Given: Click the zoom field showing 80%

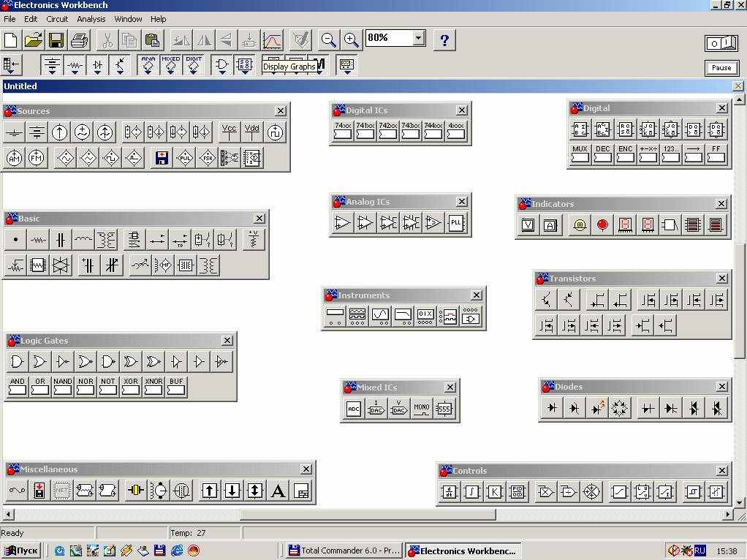Looking at the screenshot, I should pyautogui.click(x=390, y=38).
